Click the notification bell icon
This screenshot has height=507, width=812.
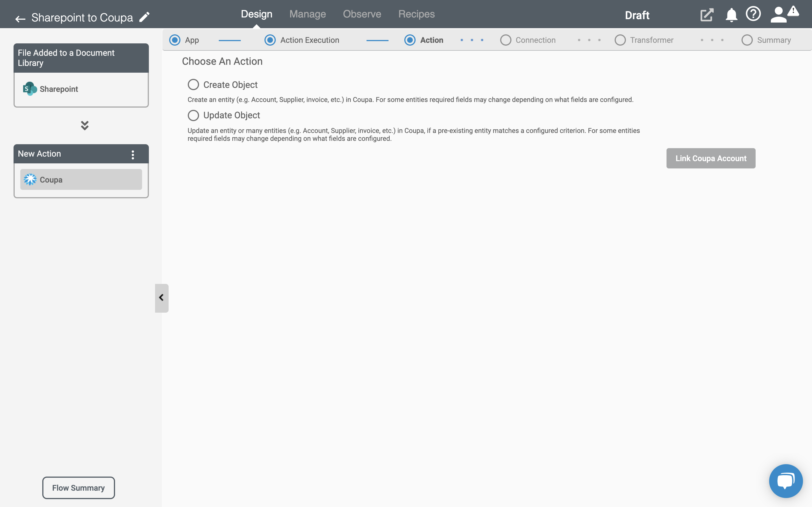point(731,14)
